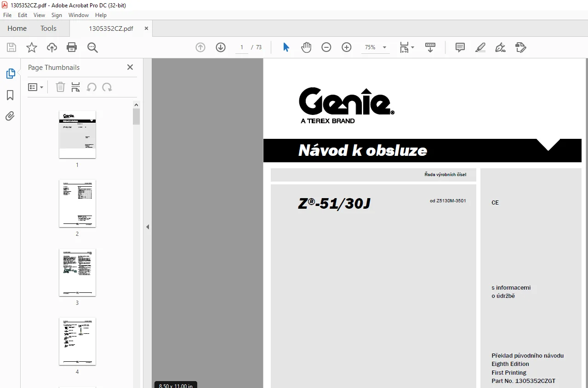This screenshot has width=588, height=388.
Task: Bookmark file with star icon
Action: pos(32,47)
